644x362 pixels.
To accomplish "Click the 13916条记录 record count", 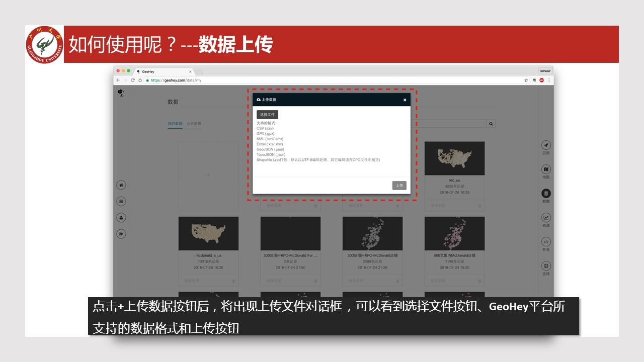I will tap(208, 261).
